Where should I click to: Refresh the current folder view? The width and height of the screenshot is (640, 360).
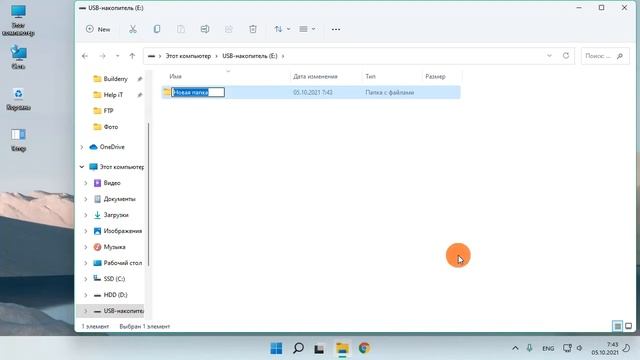[x=566, y=56]
